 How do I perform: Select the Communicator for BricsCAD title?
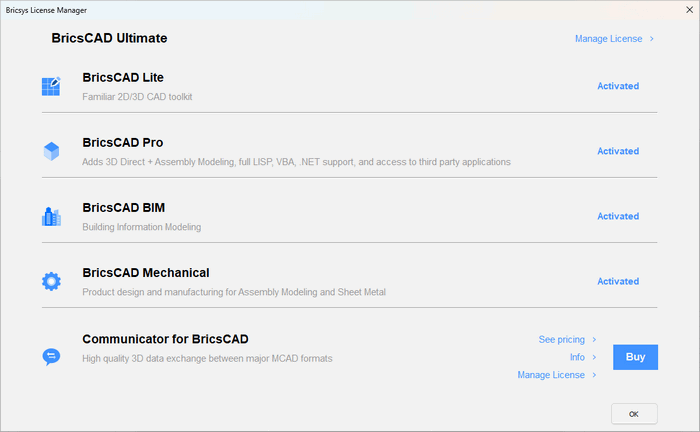165,338
